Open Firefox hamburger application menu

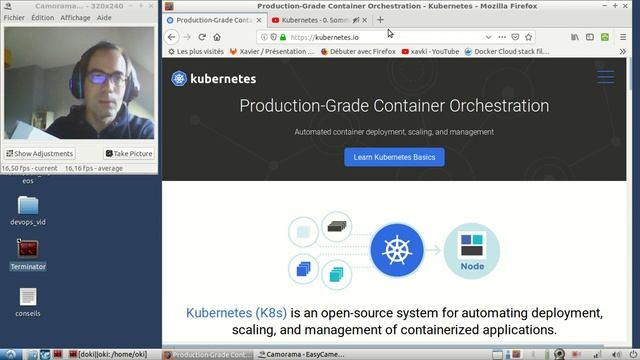coord(623,37)
